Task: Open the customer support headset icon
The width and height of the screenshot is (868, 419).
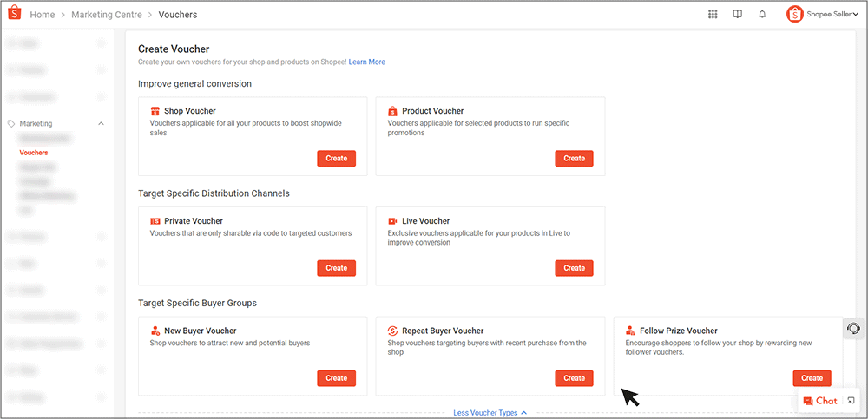Action: pos(853,329)
